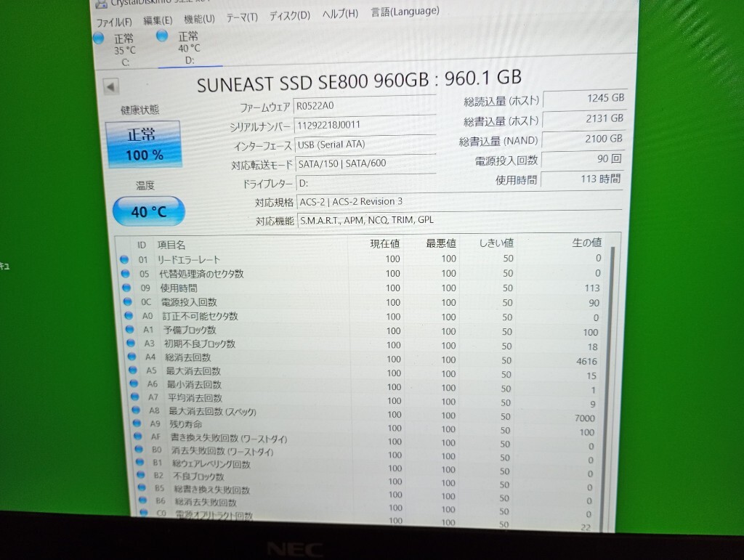744x560 pixels.
Task: Click the SMART attribute list vertical scrollbar
Action: (608, 389)
